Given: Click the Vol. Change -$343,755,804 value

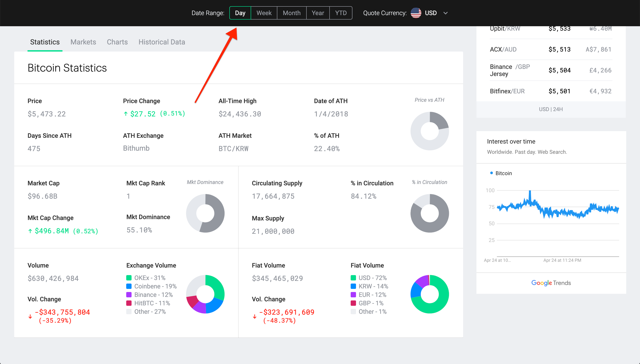Looking at the screenshot, I should [62, 312].
